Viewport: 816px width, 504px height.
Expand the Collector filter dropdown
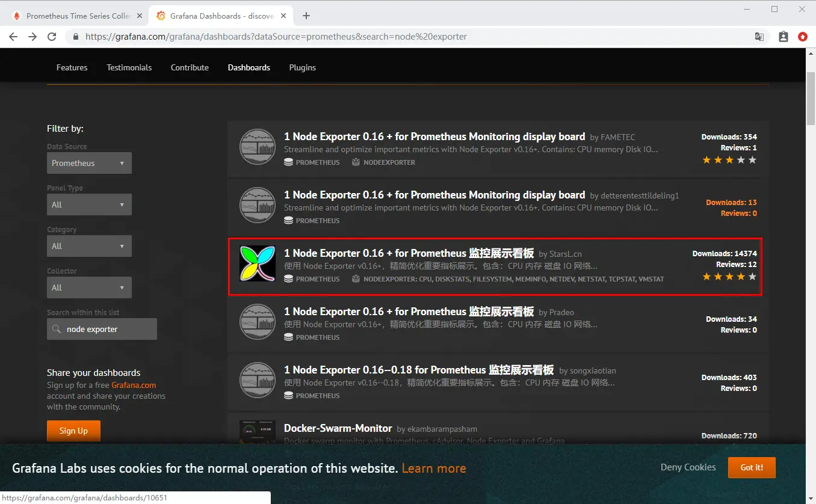pos(89,287)
